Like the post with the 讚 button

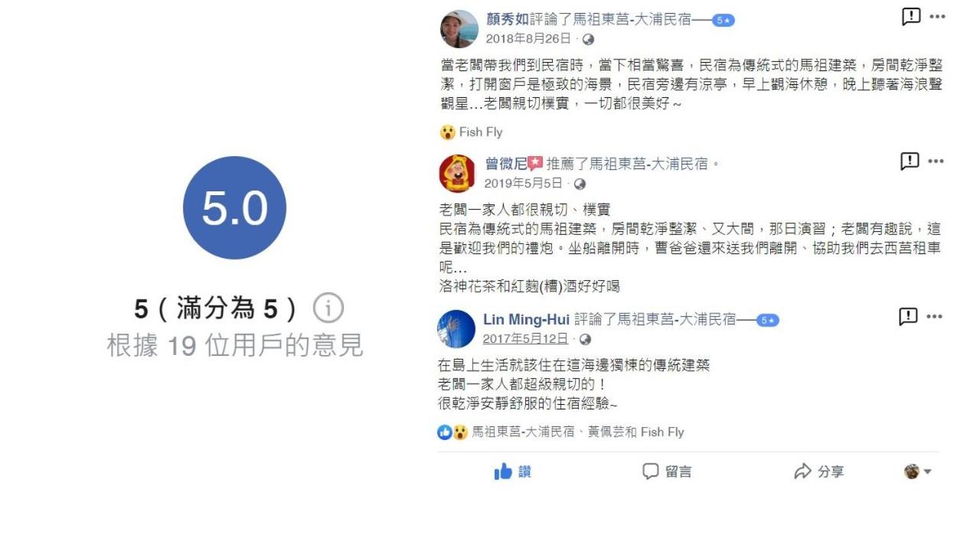tap(513, 471)
